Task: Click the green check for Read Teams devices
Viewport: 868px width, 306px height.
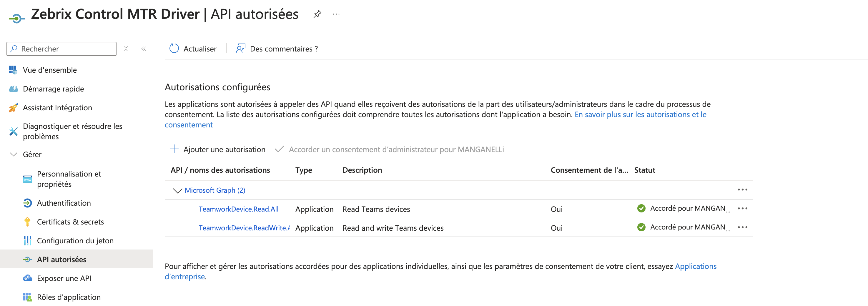Action: pos(641,209)
